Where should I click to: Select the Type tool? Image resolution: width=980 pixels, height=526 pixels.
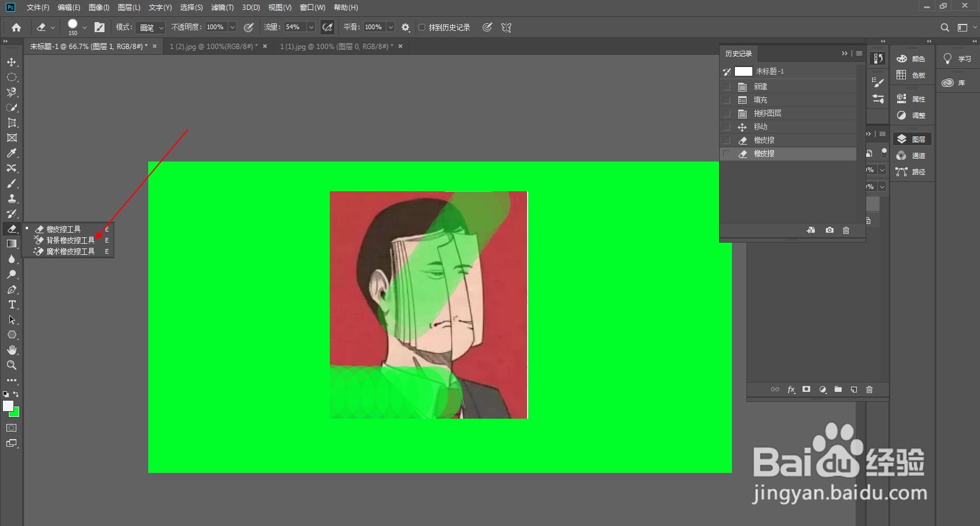tap(12, 304)
